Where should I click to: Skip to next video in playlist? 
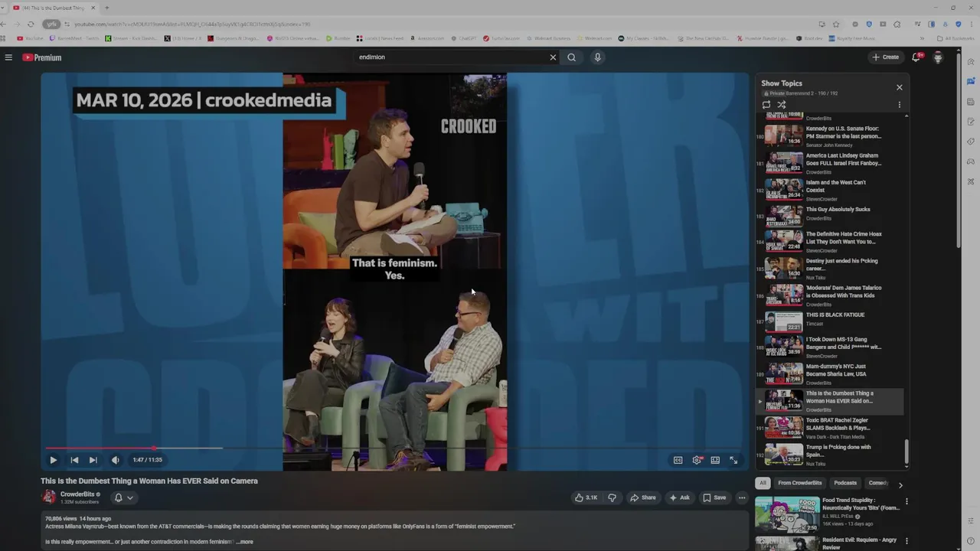click(93, 460)
